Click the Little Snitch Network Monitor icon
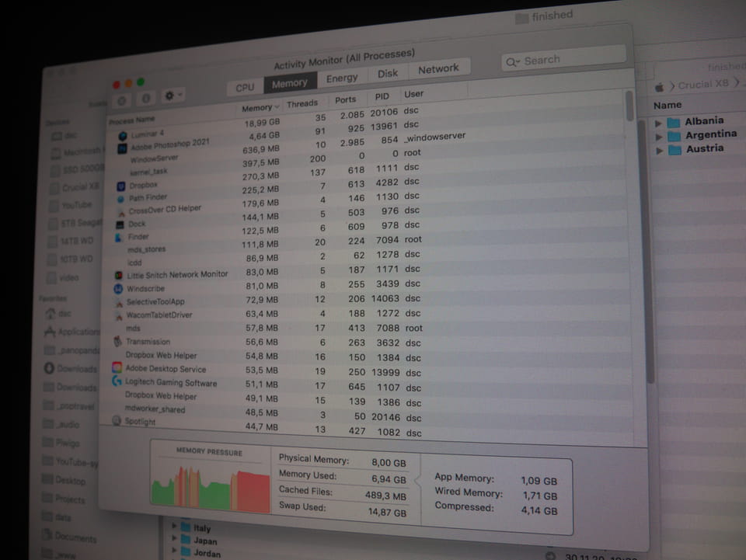Screen dimensions: 746x560 tap(119, 276)
